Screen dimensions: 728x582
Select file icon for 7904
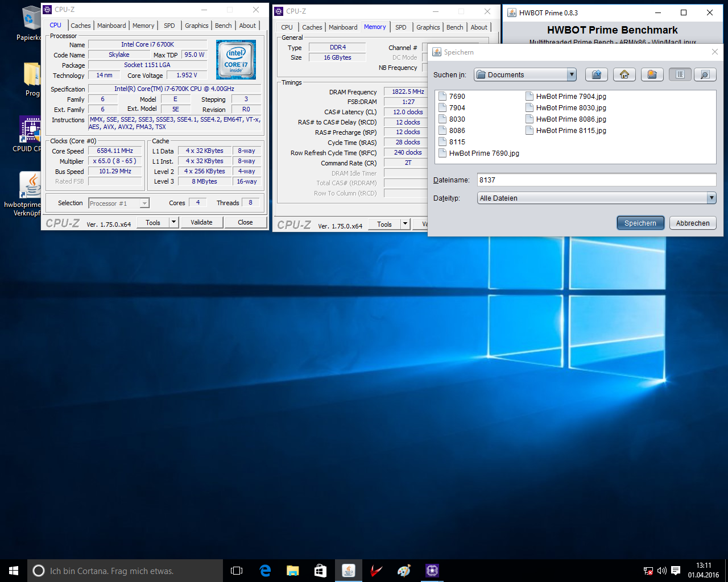(442, 107)
